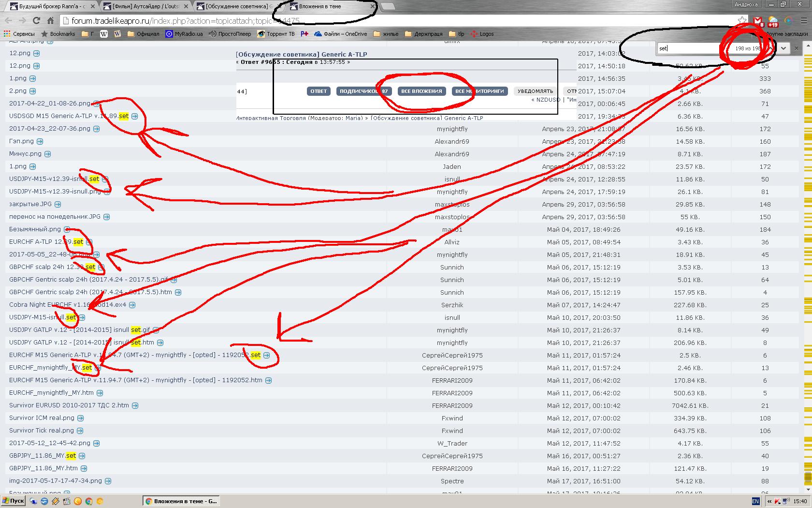Expand the жилье bookmark folder
812x508 pixels.
[386, 34]
